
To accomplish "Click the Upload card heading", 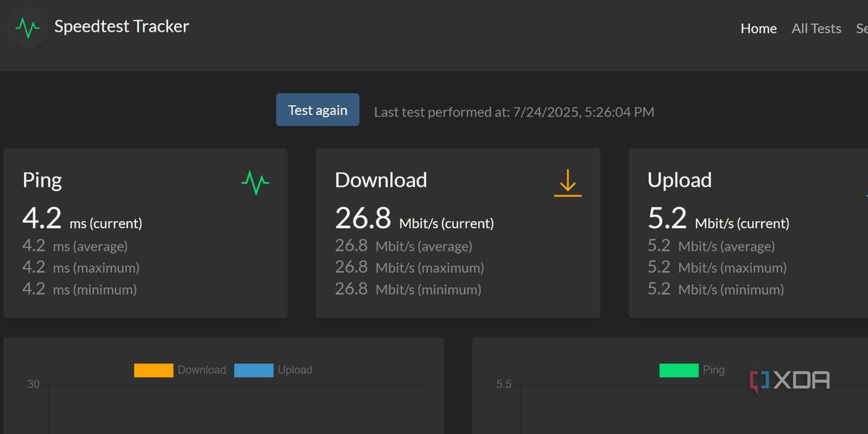I will tap(679, 179).
